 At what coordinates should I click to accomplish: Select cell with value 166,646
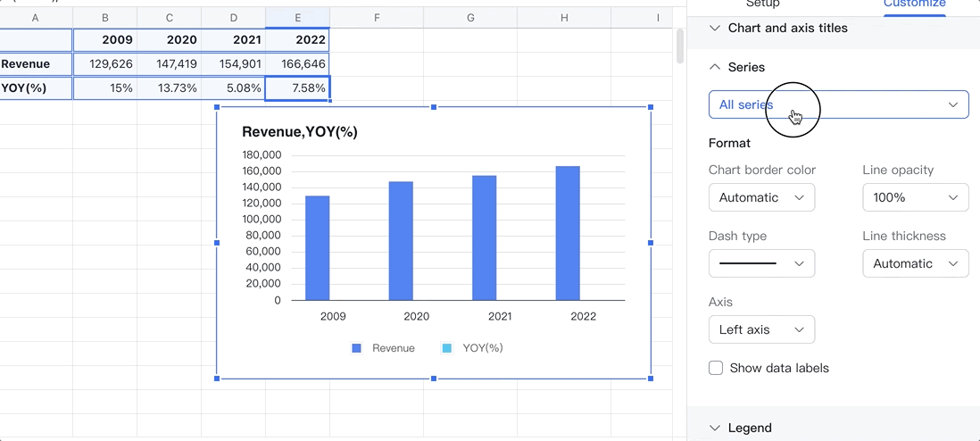pyautogui.click(x=297, y=63)
